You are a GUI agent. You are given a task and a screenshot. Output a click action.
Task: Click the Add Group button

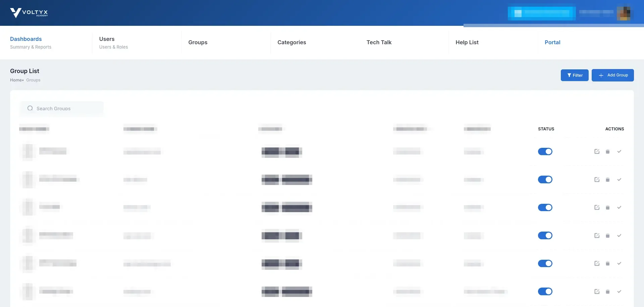pyautogui.click(x=612, y=75)
